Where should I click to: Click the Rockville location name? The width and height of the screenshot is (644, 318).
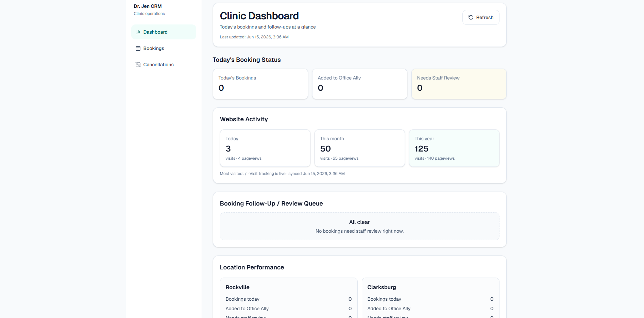click(x=237, y=287)
